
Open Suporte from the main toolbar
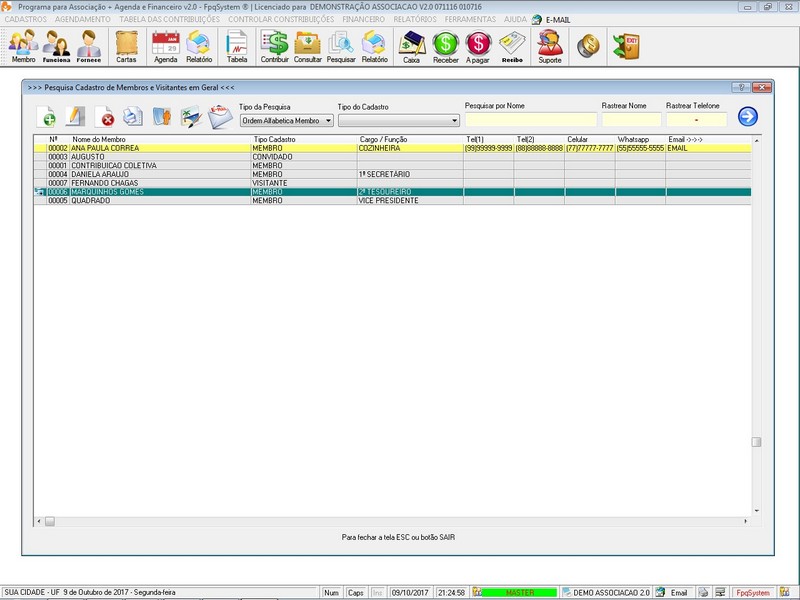pyautogui.click(x=550, y=46)
